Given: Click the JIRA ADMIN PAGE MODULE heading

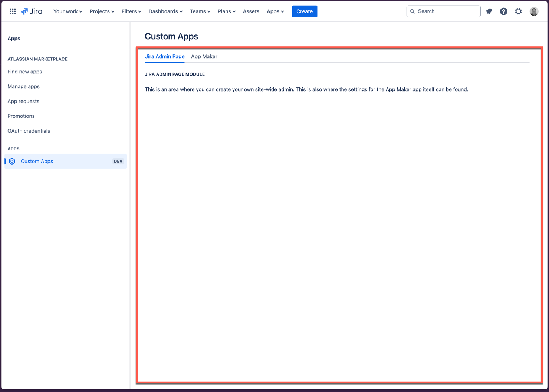Looking at the screenshot, I should tap(175, 74).
